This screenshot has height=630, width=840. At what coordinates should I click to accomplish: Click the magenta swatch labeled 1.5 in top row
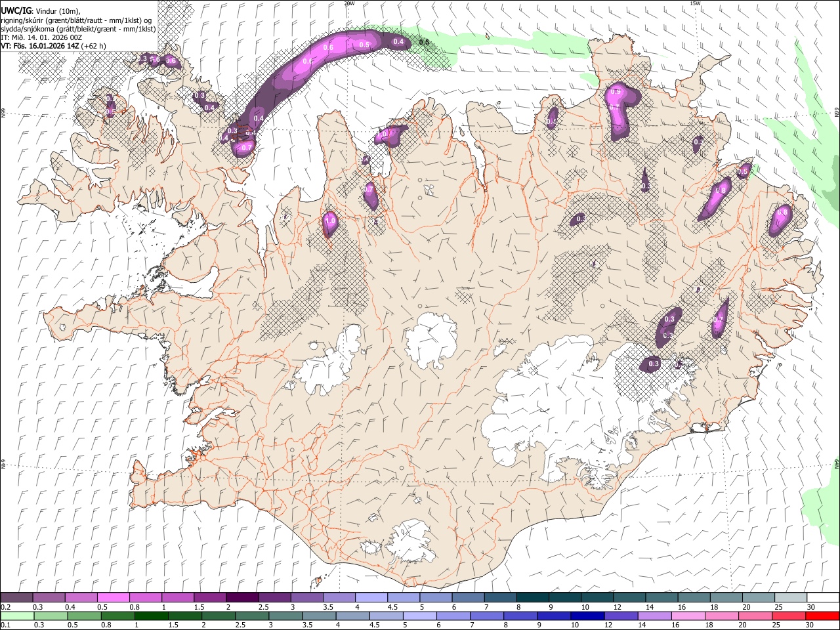coord(210,598)
